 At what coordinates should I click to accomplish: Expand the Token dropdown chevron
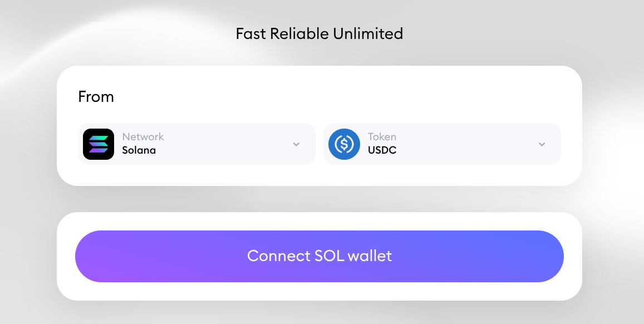click(542, 145)
